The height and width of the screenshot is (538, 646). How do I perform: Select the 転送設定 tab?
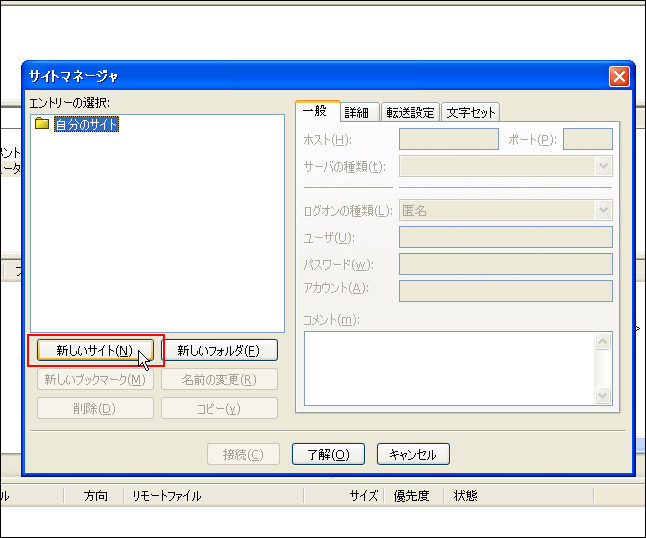[410, 113]
